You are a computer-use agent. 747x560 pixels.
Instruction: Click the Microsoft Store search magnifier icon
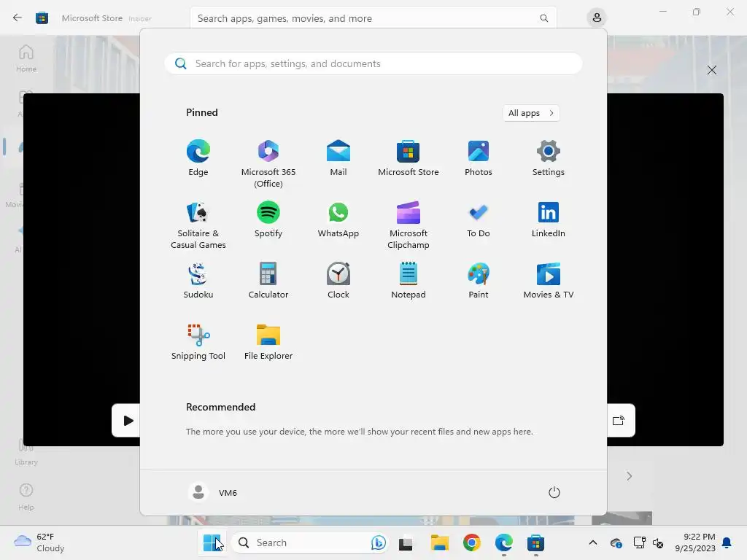(543, 18)
